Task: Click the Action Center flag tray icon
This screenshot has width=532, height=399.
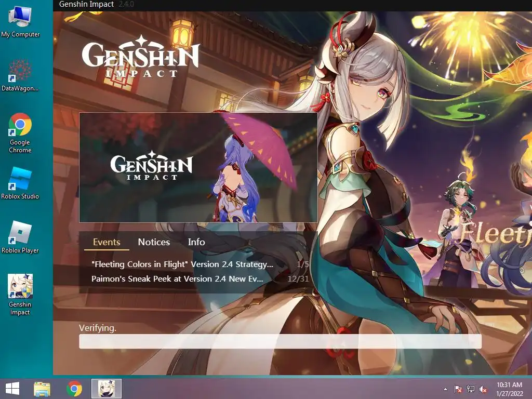Action: coord(458,389)
